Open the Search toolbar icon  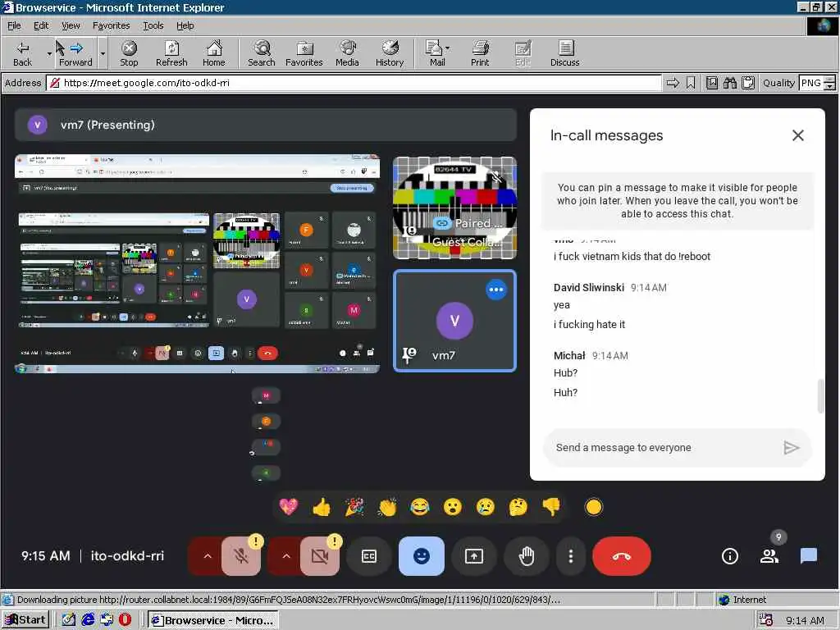(262, 53)
